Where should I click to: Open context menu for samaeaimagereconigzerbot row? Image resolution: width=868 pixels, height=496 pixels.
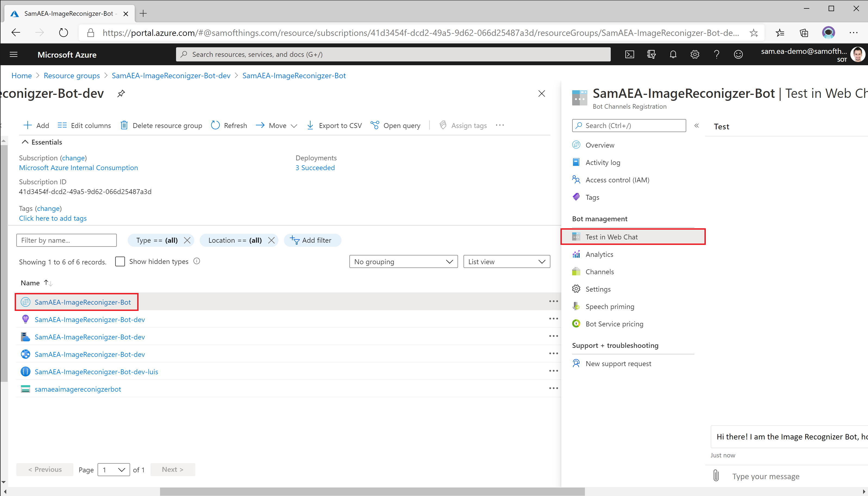coord(553,388)
